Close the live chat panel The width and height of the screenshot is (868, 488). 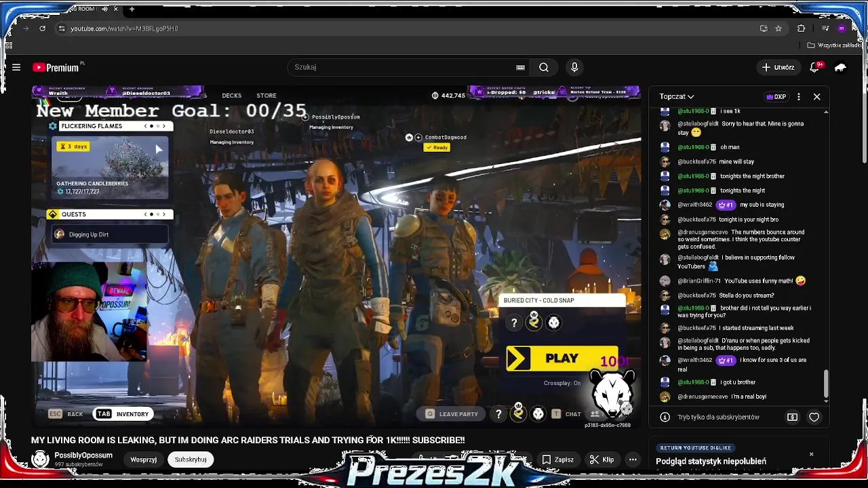tap(816, 96)
